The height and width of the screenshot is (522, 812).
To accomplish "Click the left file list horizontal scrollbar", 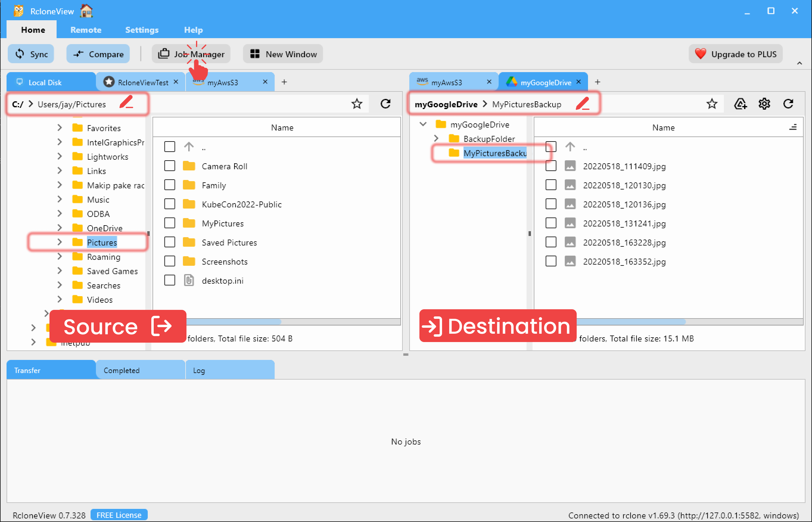I will [x=234, y=321].
